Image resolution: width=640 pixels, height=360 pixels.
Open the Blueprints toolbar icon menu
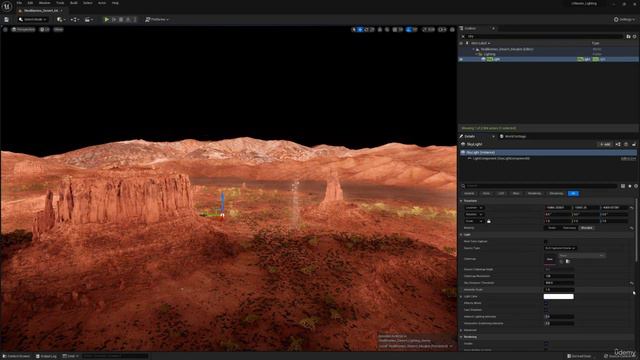[74, 20]
